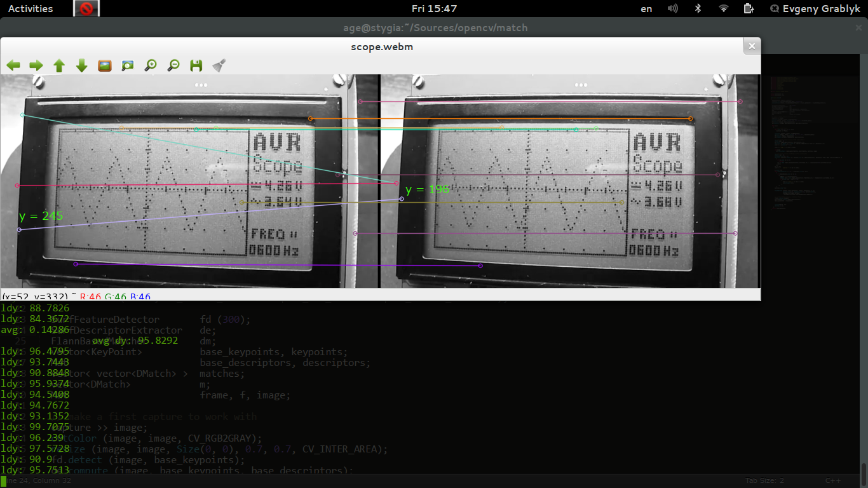
Task: Click the terminal title age@stygia:~/Sources/opencv/match
Action: [434, 27]
